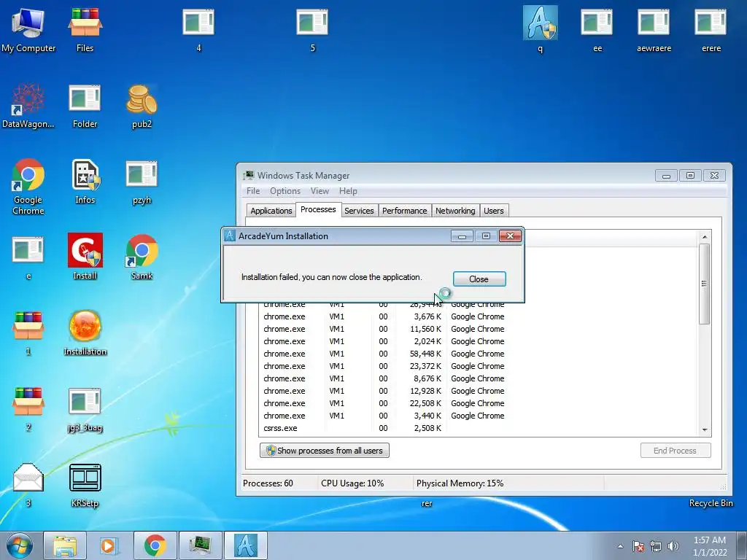Open the pub2 coins icon

(x=142, y=106)
